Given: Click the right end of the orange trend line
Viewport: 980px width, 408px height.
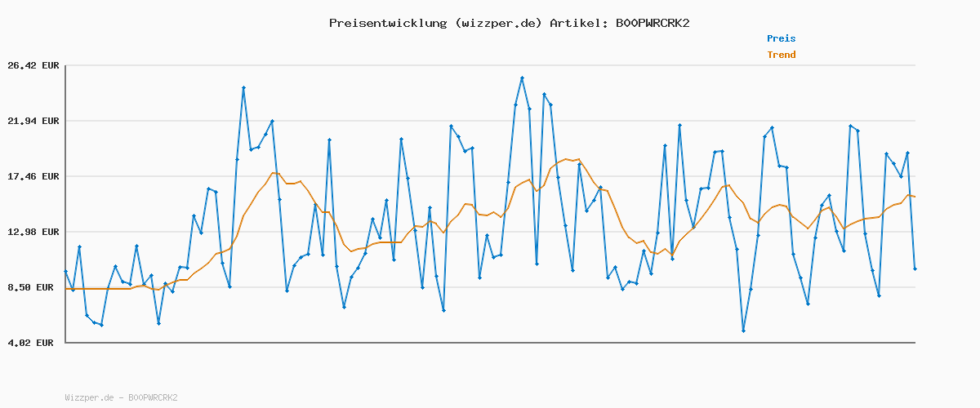Looking at the screenshot, I should coord(915,197).
